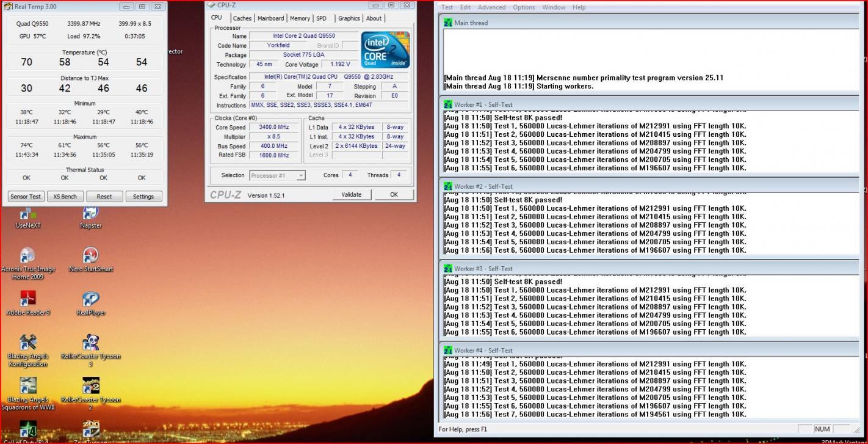Click the Level 2 cache value '2 x 6144 KBytes'
This screenshot has width=868, height=444.
click(356, 146)
